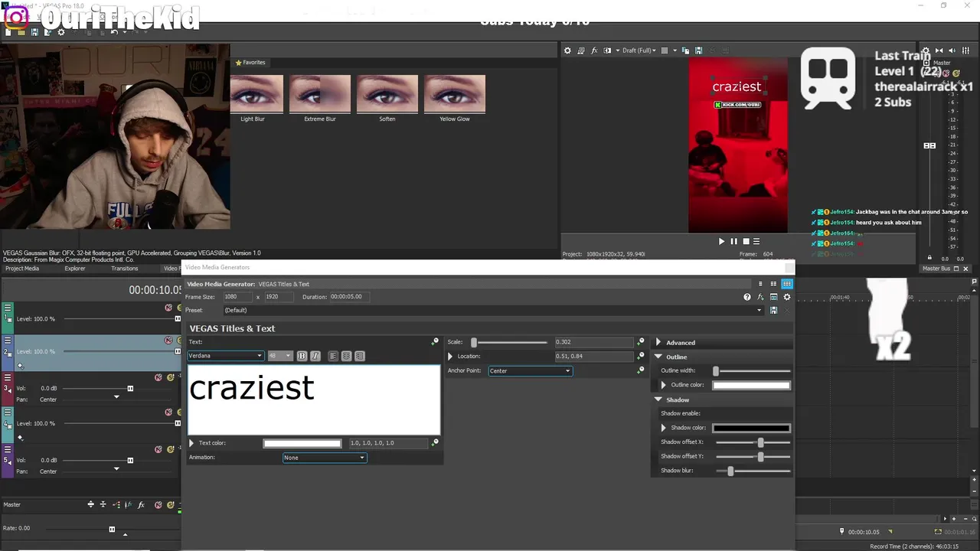Toggle animation for Text color parameter

tap(435, 442)
